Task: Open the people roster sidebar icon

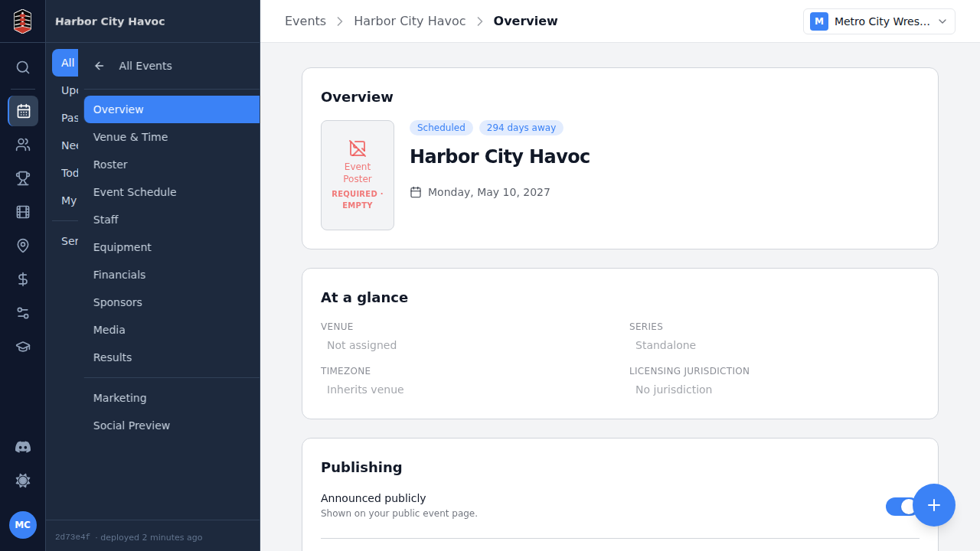Action: [x=23, y=145]
